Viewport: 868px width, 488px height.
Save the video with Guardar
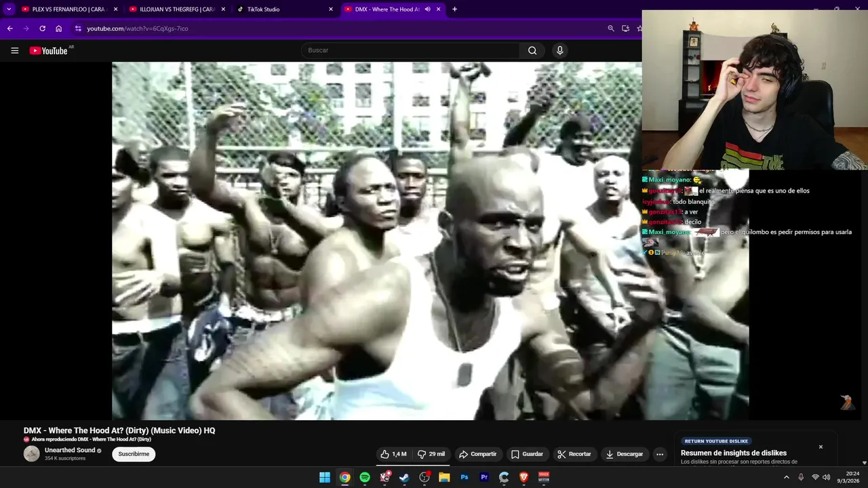[x=527, y=454]
